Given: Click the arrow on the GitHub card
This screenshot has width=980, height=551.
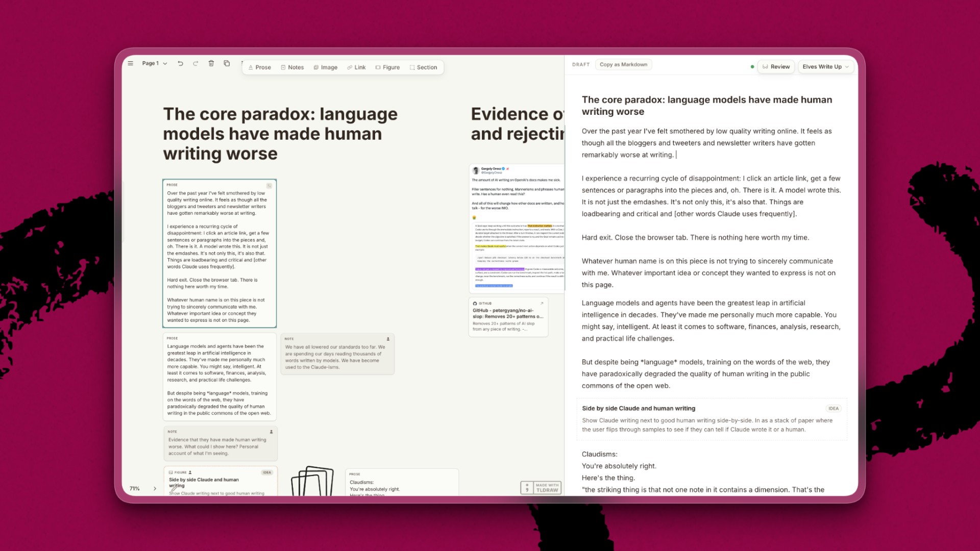Looking at the screenshot, I should point(542,304).
